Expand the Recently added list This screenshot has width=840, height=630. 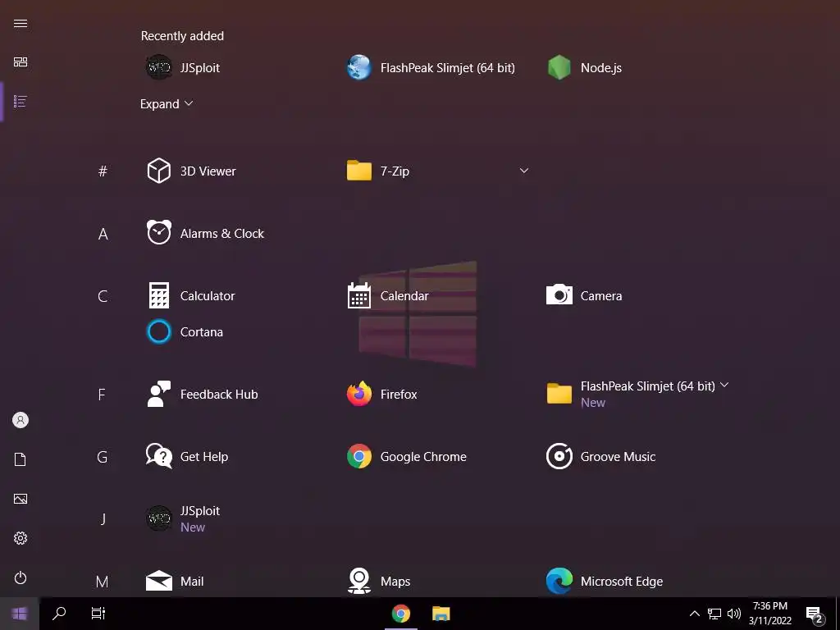(x=166, y=104)
